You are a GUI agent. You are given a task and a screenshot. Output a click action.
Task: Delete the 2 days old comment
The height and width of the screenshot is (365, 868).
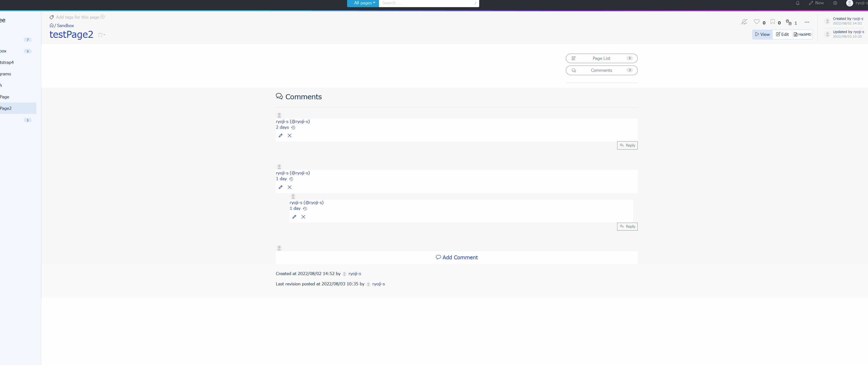point(289,136)
